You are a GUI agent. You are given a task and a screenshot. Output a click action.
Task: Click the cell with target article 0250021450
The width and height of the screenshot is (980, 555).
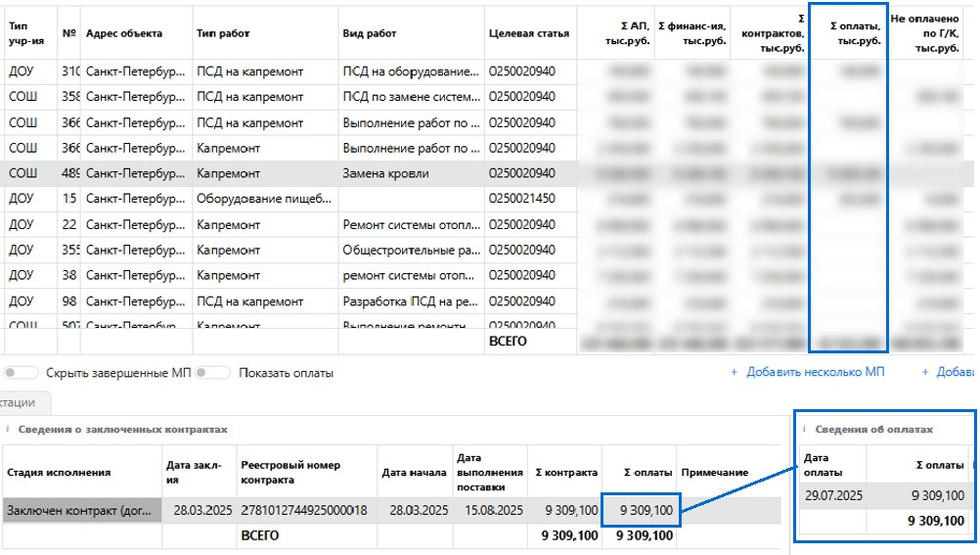click(521, 199)
